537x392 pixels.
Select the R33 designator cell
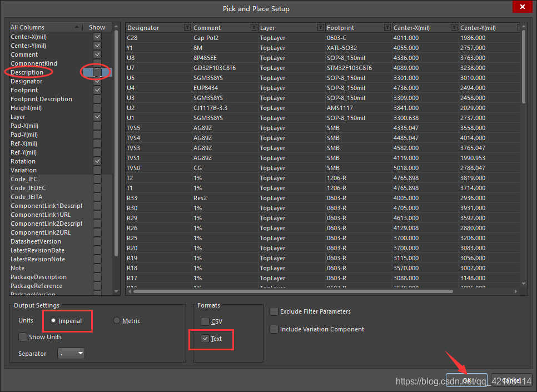pos(158,198)
